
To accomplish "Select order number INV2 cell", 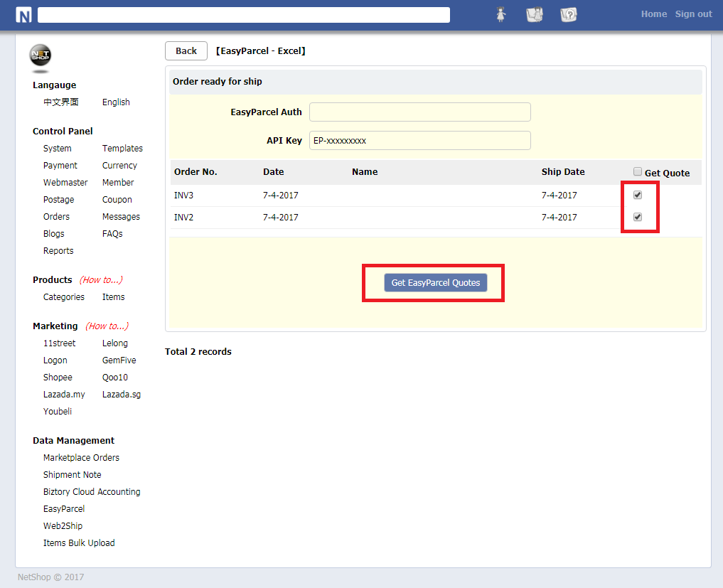I will pyautogui.click(x=183, y=217).
